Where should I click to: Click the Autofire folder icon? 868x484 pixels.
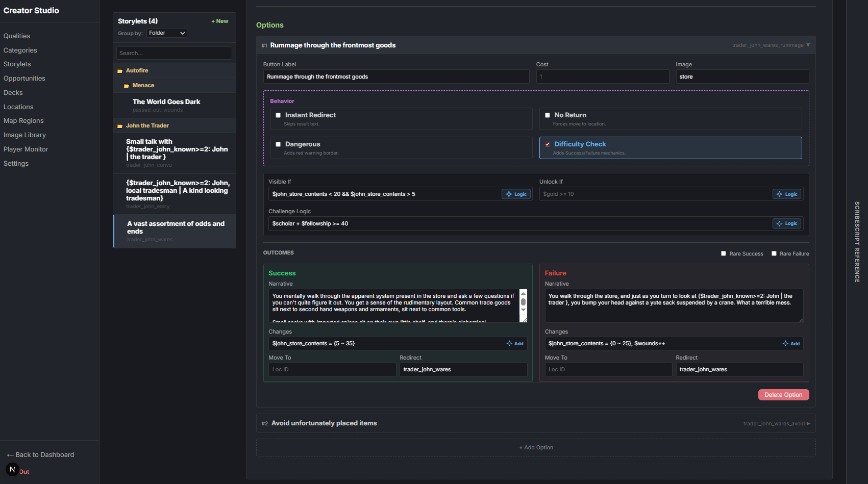(120, 71)
